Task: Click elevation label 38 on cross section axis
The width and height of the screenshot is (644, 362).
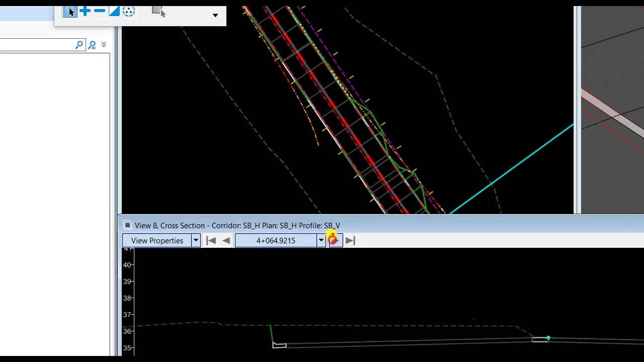Action: (x=127, y=298)
